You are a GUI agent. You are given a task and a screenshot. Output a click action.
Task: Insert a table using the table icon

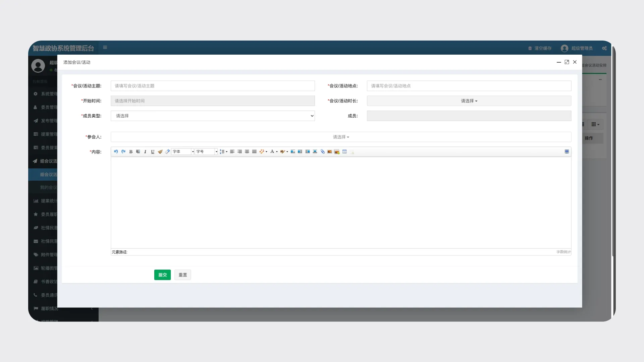(344, 152)
